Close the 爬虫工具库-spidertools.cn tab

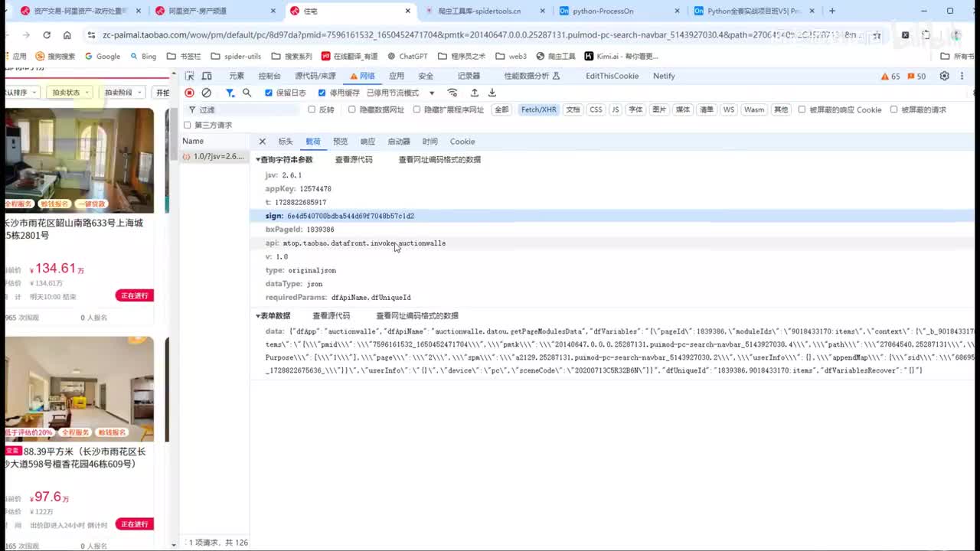(x=543, y=11)
